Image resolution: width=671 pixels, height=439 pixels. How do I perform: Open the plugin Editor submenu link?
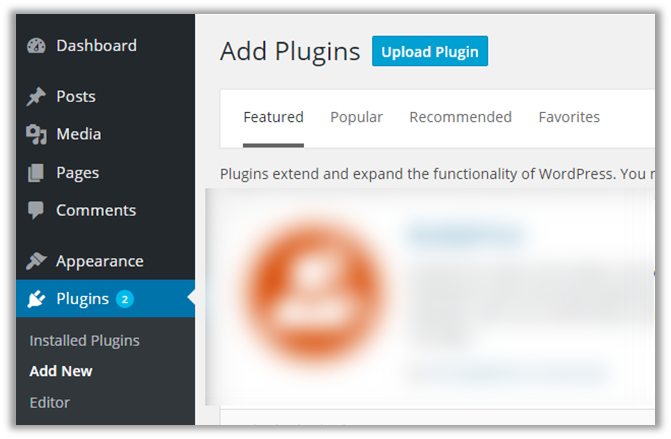[x=50, y=403]
